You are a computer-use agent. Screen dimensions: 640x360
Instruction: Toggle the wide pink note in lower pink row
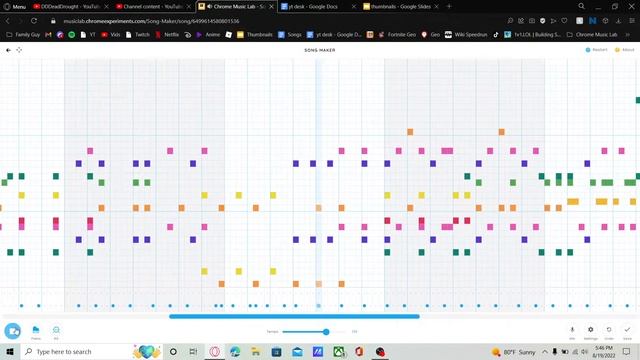(447, 227)
